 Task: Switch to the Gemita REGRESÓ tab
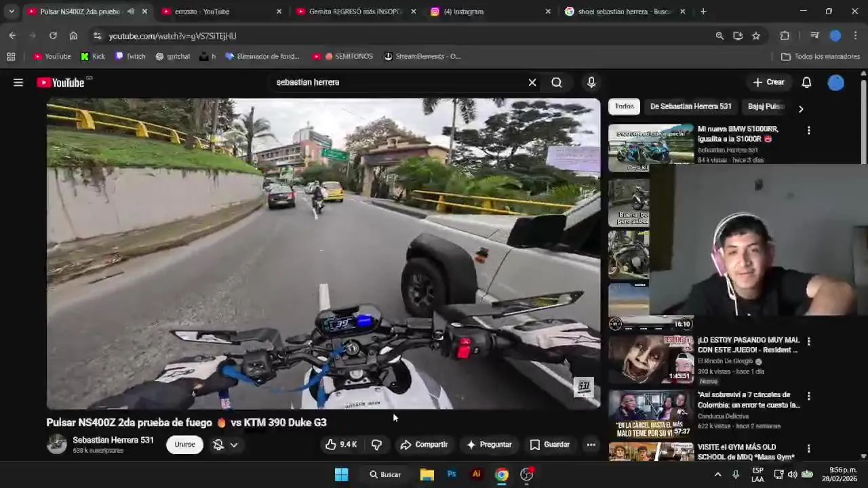pyautogui.click(x=356, y=12)
